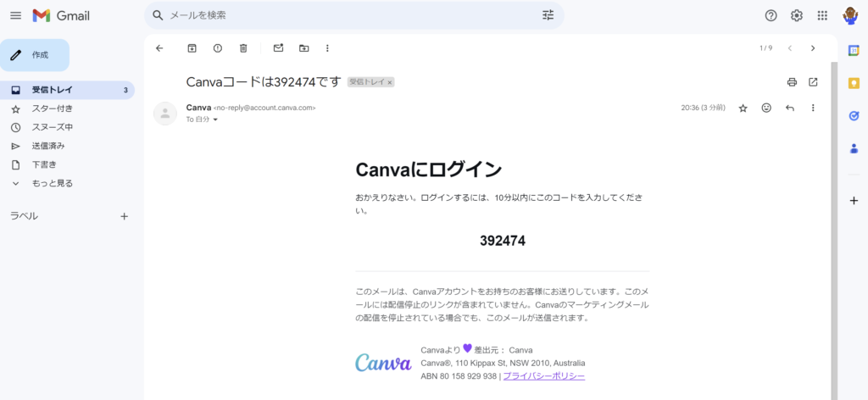Archive this email
The image size is (868, 400).
click(192, 48)
